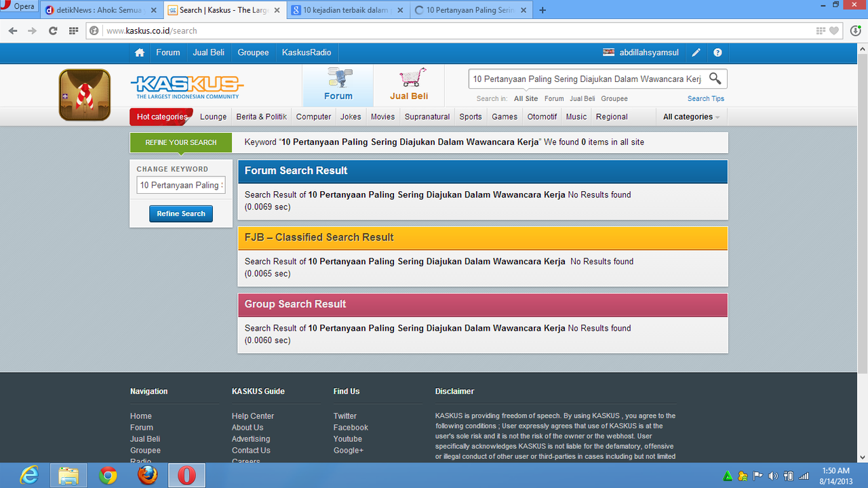Switch to '10 kejadian terbaik dalam' tab
This screenshot has width=868, height=488.
pyautogui.click(x=348, y=10)
